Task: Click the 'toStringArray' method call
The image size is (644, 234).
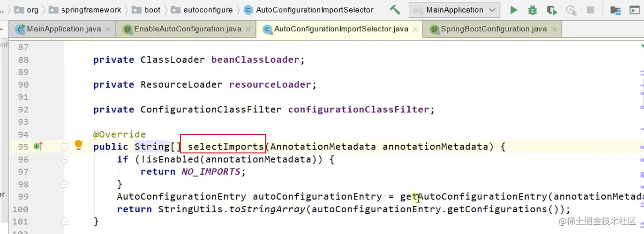Action: coord(267,209)
